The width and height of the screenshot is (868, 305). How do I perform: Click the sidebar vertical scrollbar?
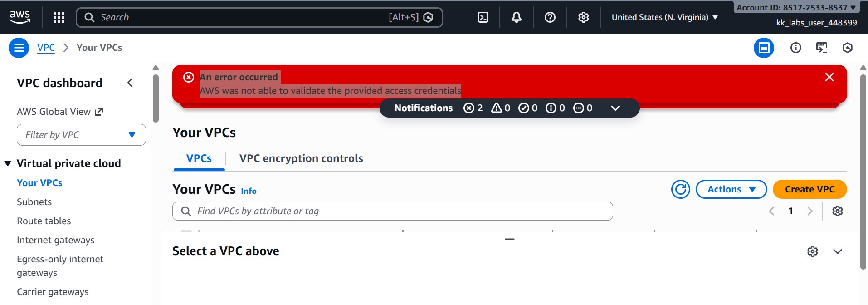tap(156, 98)
